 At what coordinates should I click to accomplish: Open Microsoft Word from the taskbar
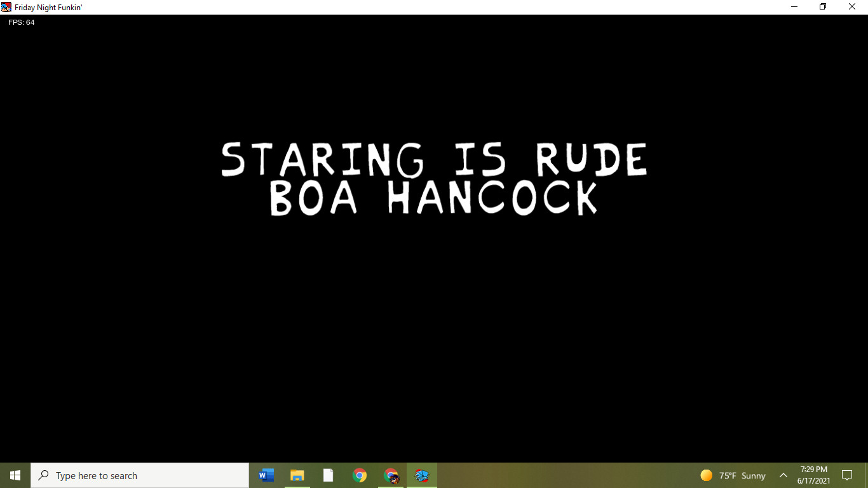coord(266,475)
